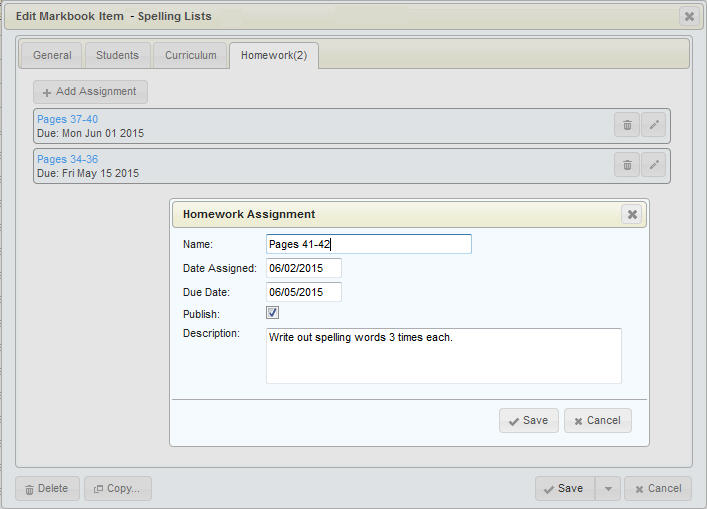Click the Copy... button
707x509 pixels.
118,489
